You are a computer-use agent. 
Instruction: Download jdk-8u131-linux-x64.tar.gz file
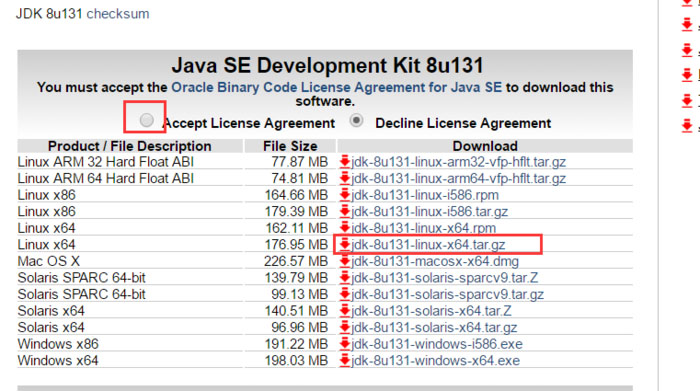(428, 245)
